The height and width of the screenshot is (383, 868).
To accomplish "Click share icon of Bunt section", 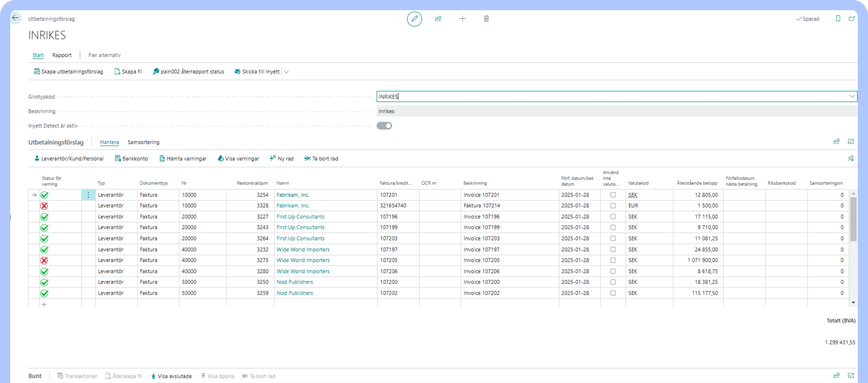I will (836, 375).
